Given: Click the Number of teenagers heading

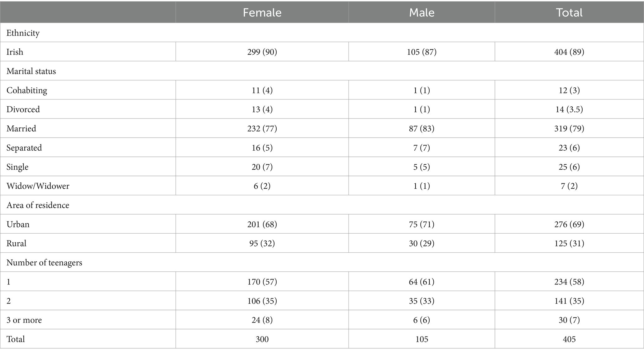Looking at the screenshot, I should (x=44, y=263).
